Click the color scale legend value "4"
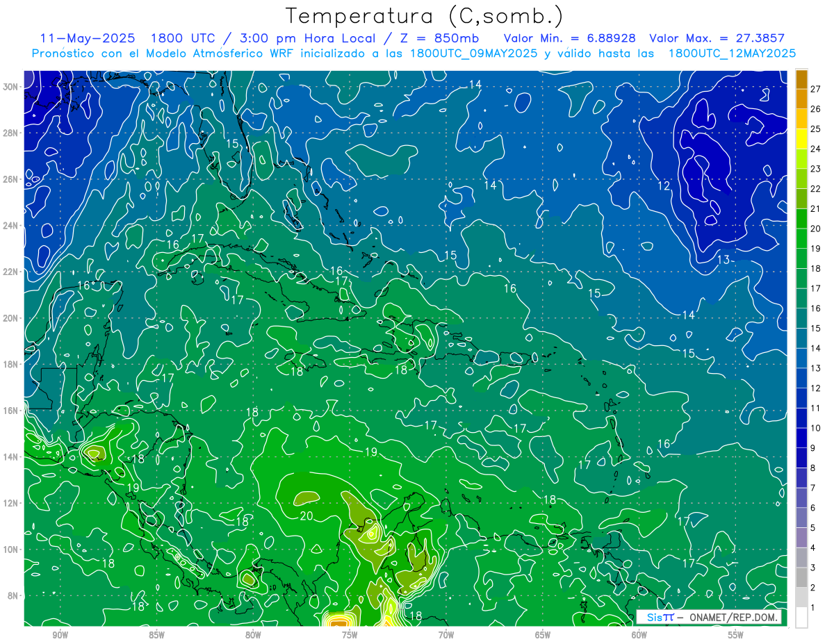 813,547
